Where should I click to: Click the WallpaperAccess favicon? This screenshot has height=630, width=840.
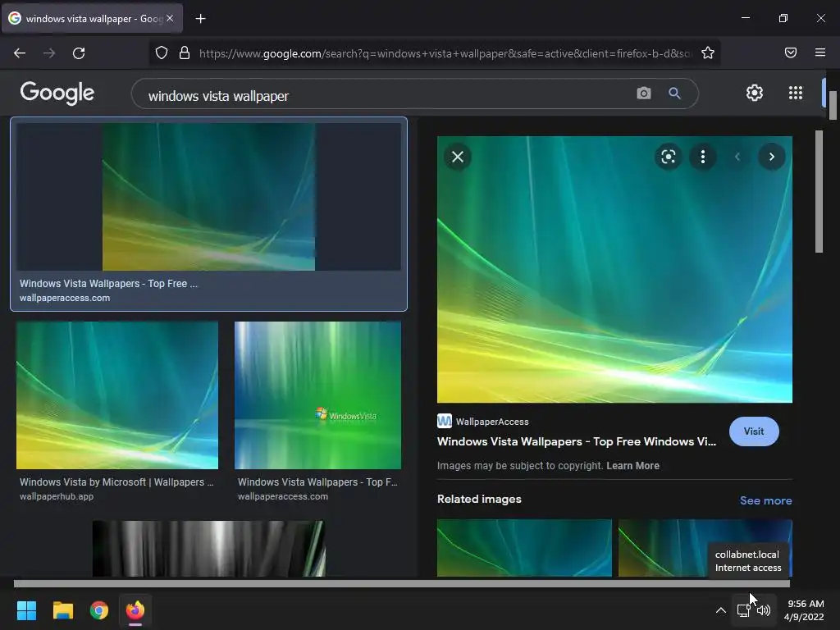point(444,421)
